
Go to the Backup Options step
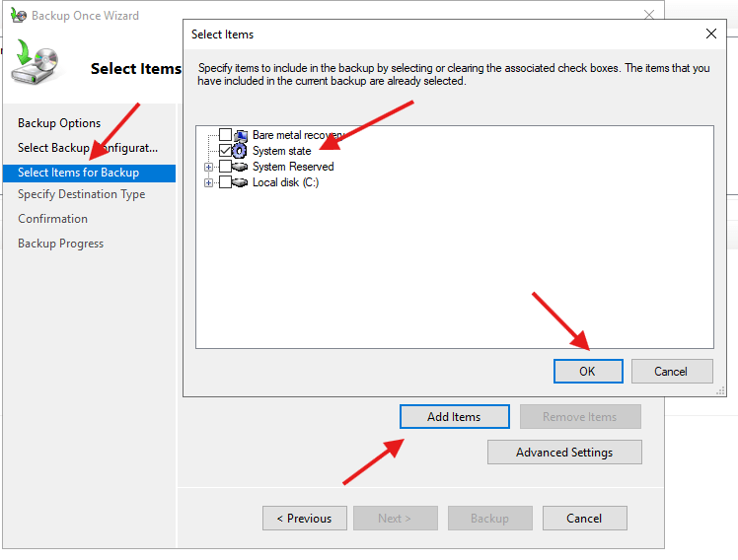click(59, 123)
